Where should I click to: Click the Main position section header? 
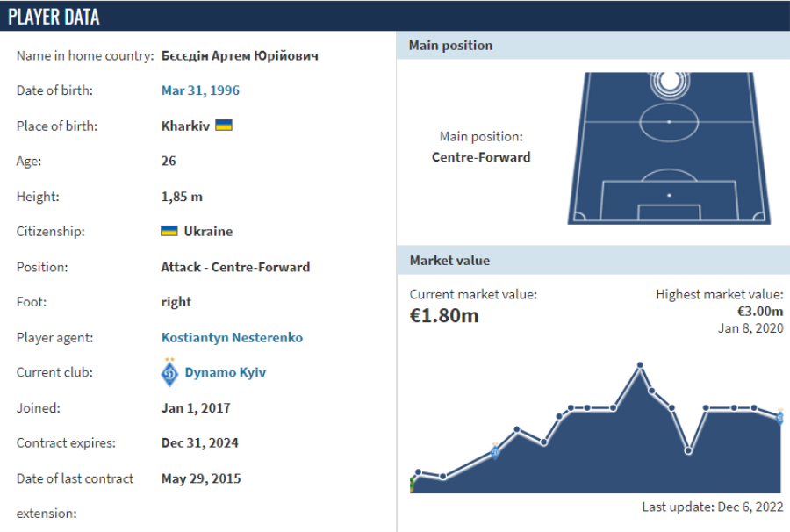(x=593, y=46)
